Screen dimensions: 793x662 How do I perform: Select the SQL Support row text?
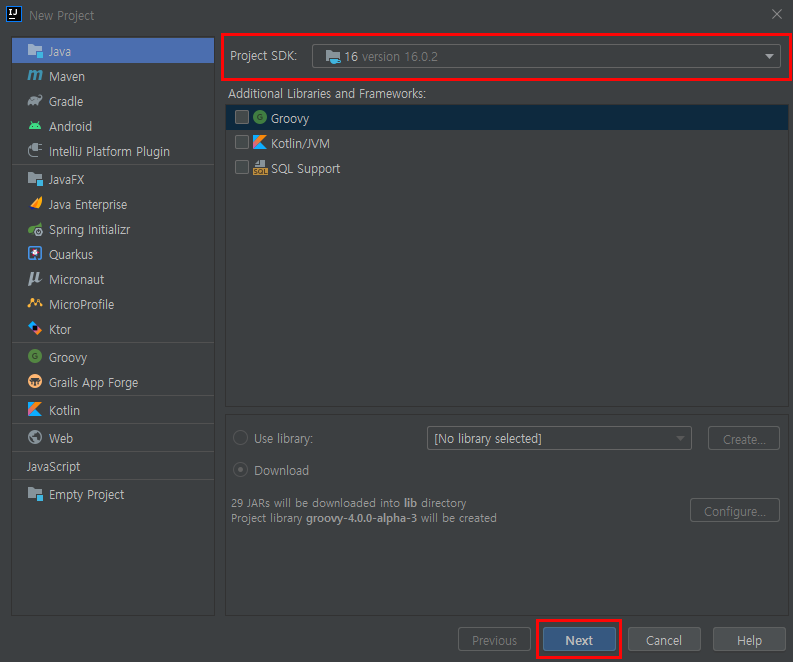pos(305,168)
